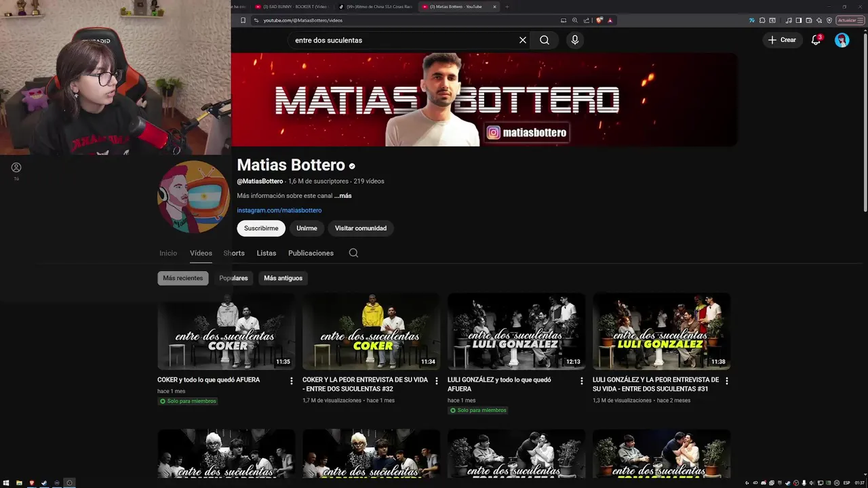Image resolution: width=868 pixels, height=488 pixels.
Task: Click the Actualizar browser update button
Action: click(850, 20)
